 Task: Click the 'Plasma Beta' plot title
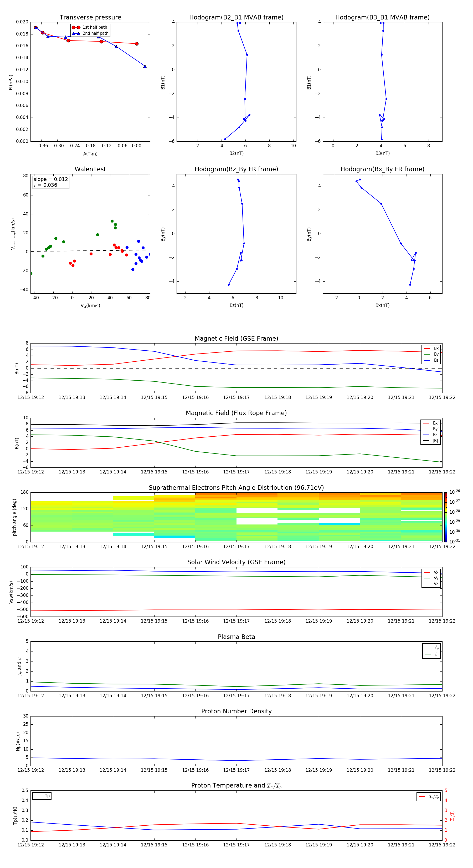click(x=236, y=637)
